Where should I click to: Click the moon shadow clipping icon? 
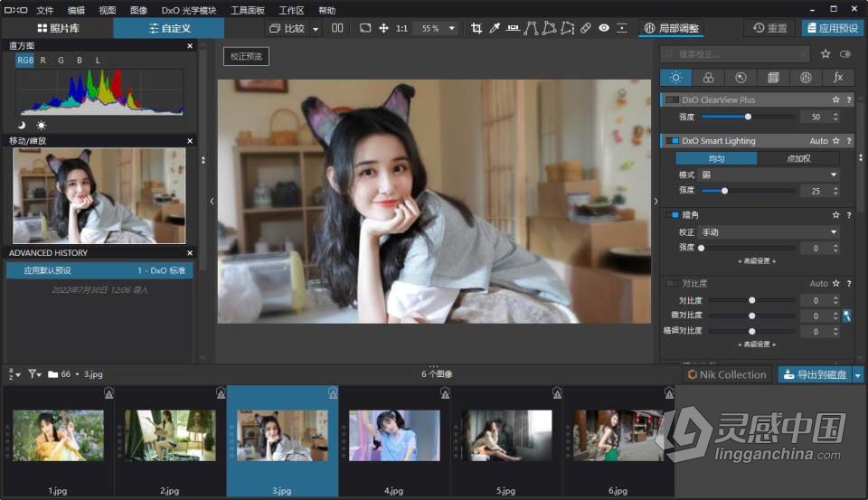coord(22,125)
